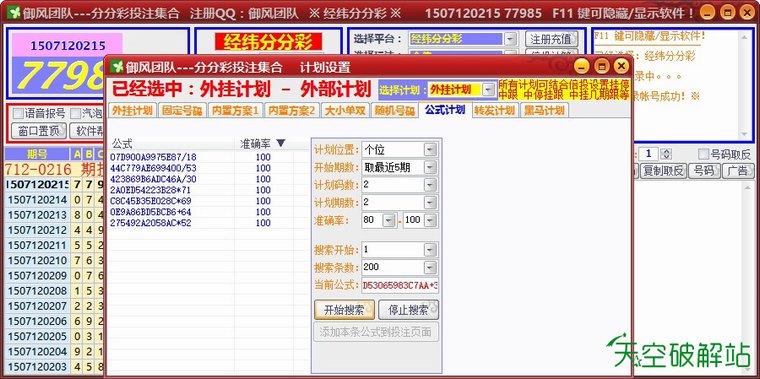
Task: Open the 选择计划 combo box
Action: click(489, 90)
